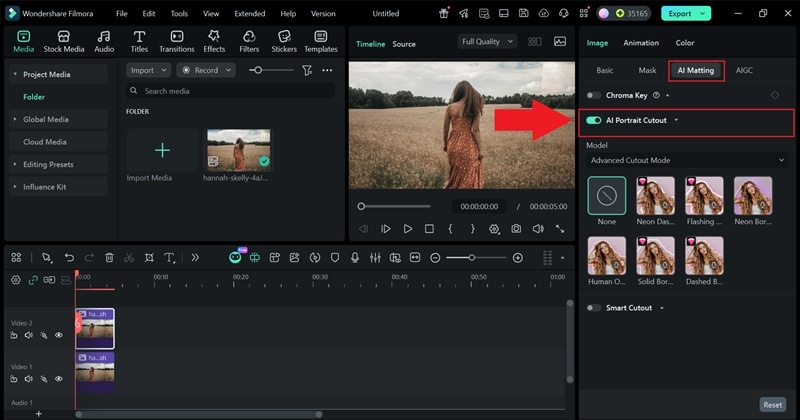Open the audio mixer icon
This screenshot has height=420, width=800.
[x=375, y=258]
